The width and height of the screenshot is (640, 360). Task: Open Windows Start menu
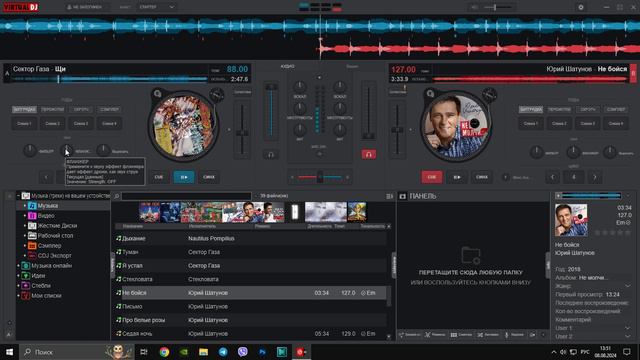tap(9, 352)
